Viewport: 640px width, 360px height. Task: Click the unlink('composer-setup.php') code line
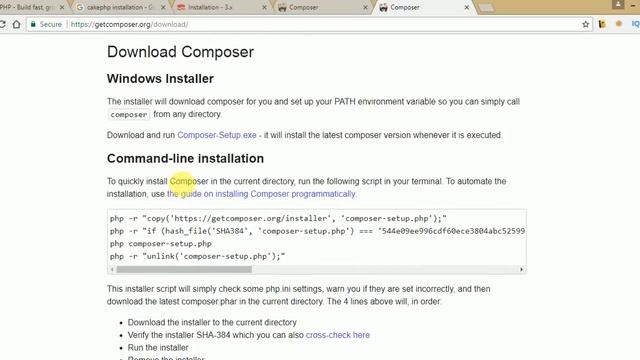pyautogui.click(x=197, y=256)
